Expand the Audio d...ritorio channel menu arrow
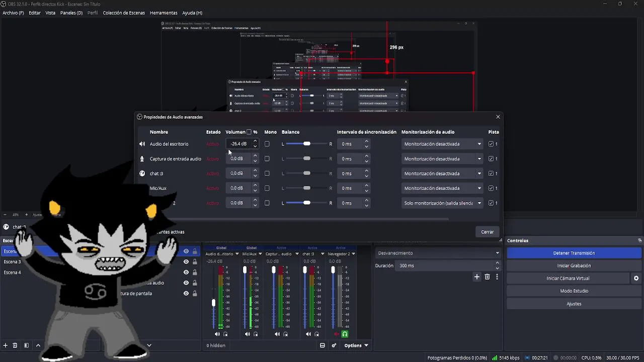The image size is (644, 362). tap(237, 254)
